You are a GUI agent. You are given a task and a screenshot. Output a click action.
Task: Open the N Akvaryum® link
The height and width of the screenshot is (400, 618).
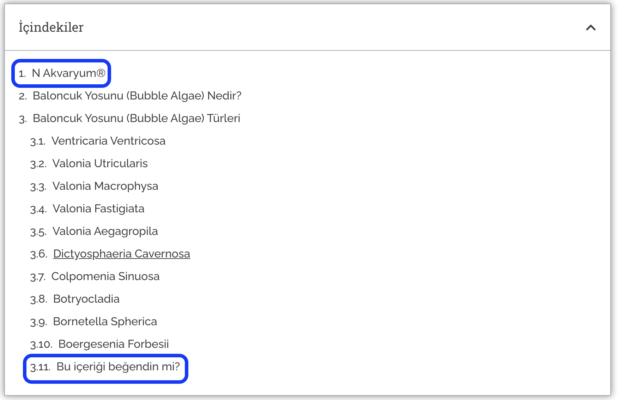click(x=68, y=74)
